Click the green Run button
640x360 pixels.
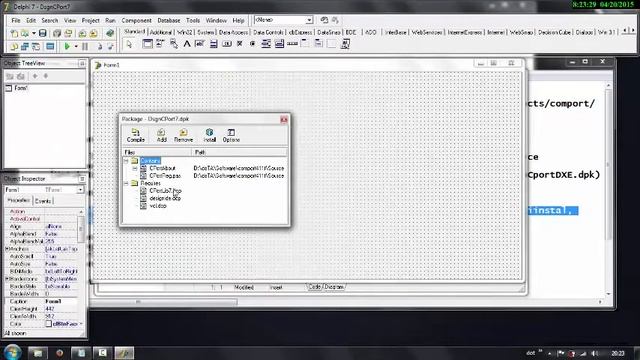coord(67,47)
